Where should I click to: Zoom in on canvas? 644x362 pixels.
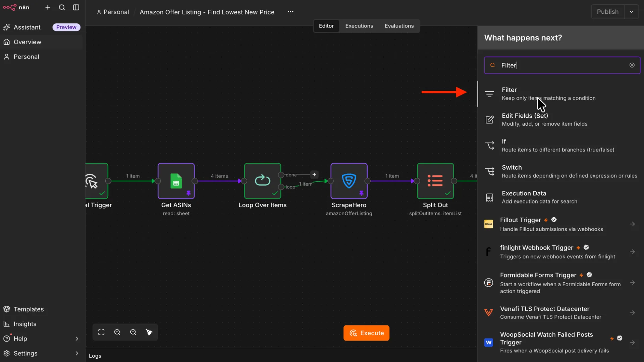[x=117, y=332]
